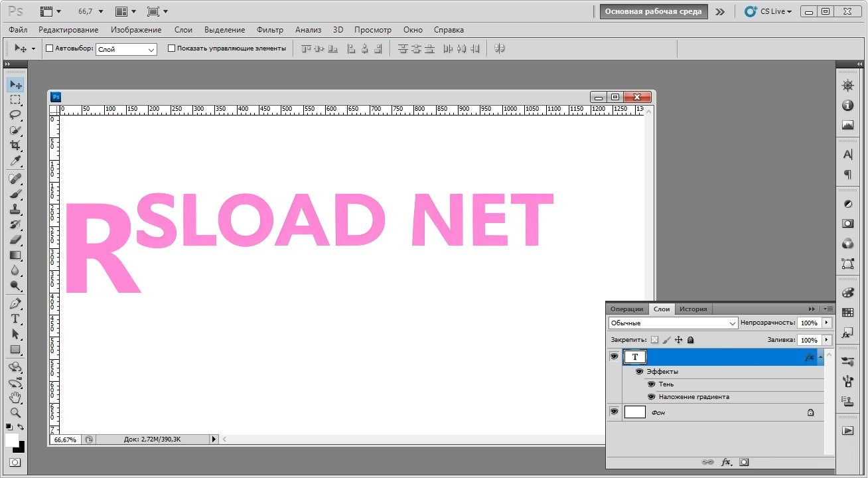Screen dimensions: 868x478
Task: Click the foreground color swatch
Action: (12, 441)
